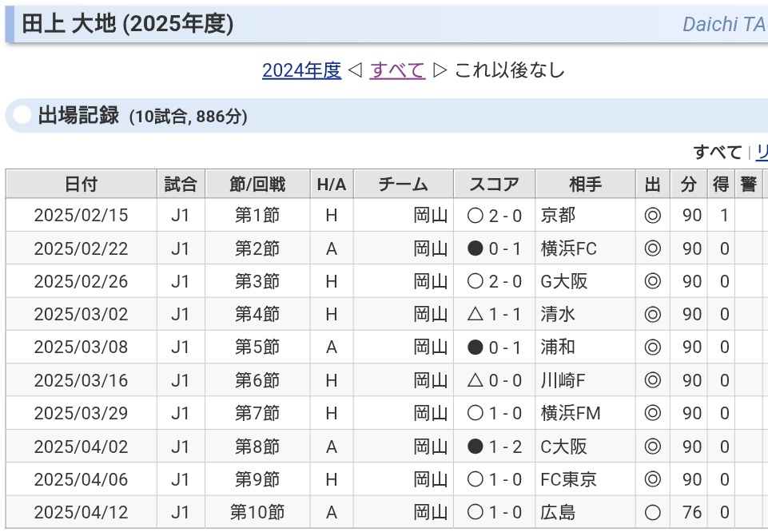Viewport: 768px width, 532px height.
Task: Select the date 2025/04/12
Action: (x=82, y=512)
